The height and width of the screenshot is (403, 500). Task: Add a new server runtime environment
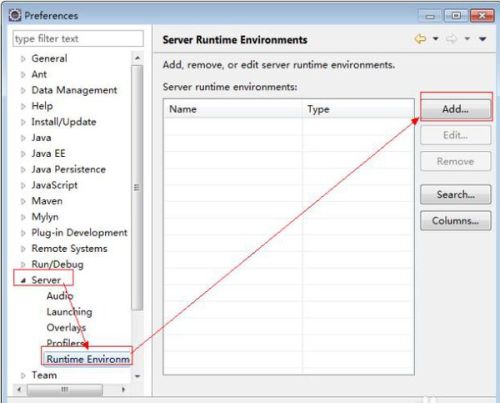(x=455, y=109)
